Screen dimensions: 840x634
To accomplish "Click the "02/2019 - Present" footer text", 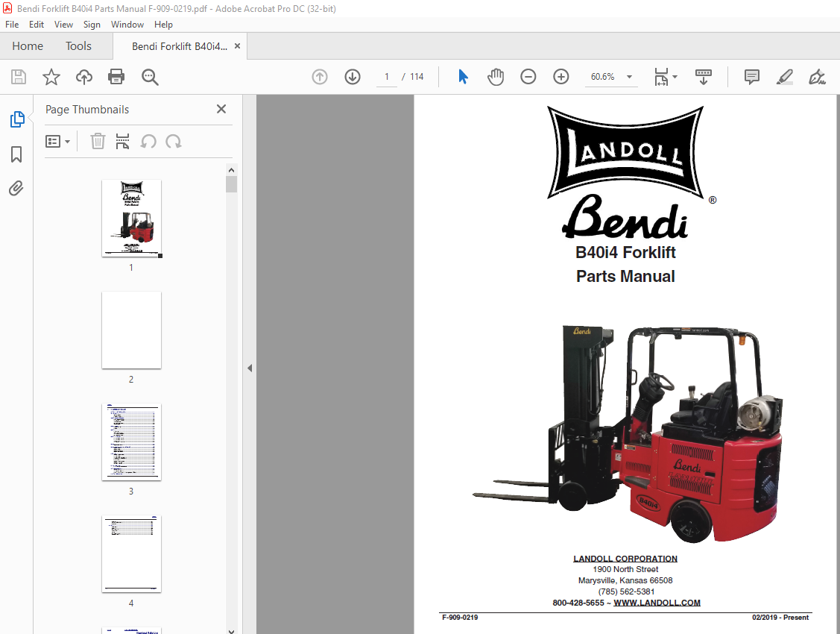I will pyautogui.click(x=780, y=618).
